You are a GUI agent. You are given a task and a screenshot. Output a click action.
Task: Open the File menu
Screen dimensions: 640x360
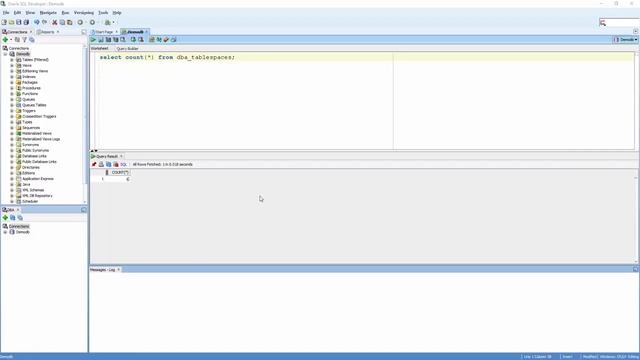click(x=6, y=13)
